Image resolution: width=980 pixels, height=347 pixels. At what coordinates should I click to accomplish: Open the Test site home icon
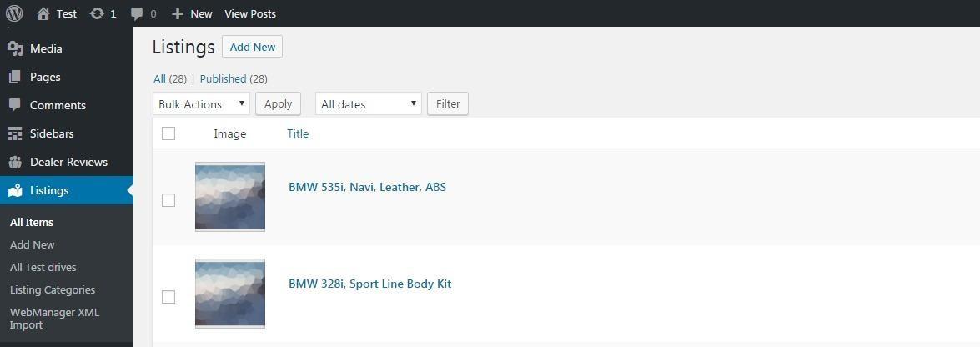pyautogui.click(x=43, y=13)
